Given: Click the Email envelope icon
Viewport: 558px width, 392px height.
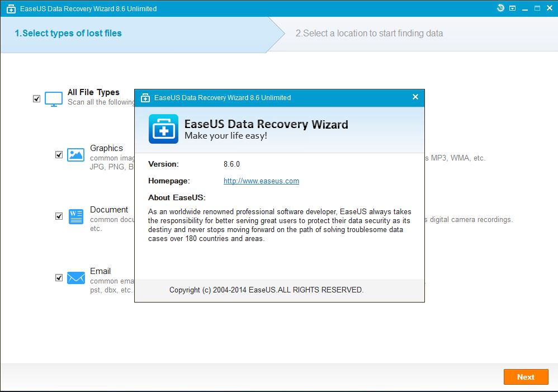Looking at the screenshot, I should click(x=76, y=278).
